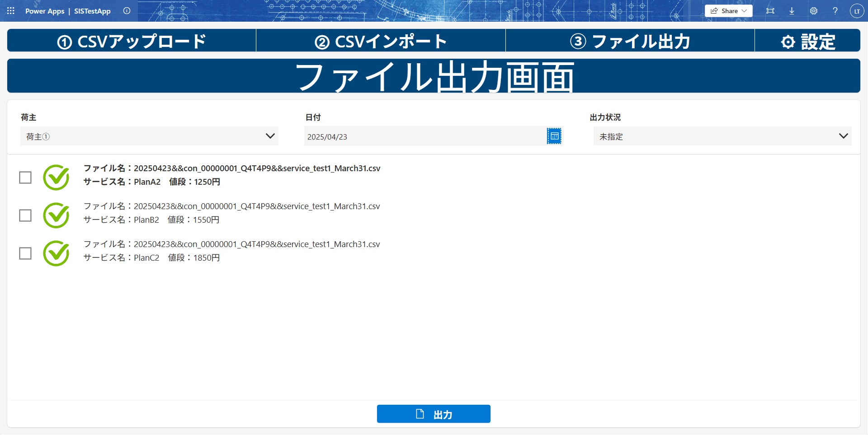Viewport: 868px width, 435px height.
Task: Open the LT user account avatar
Action: click(857, 11)
